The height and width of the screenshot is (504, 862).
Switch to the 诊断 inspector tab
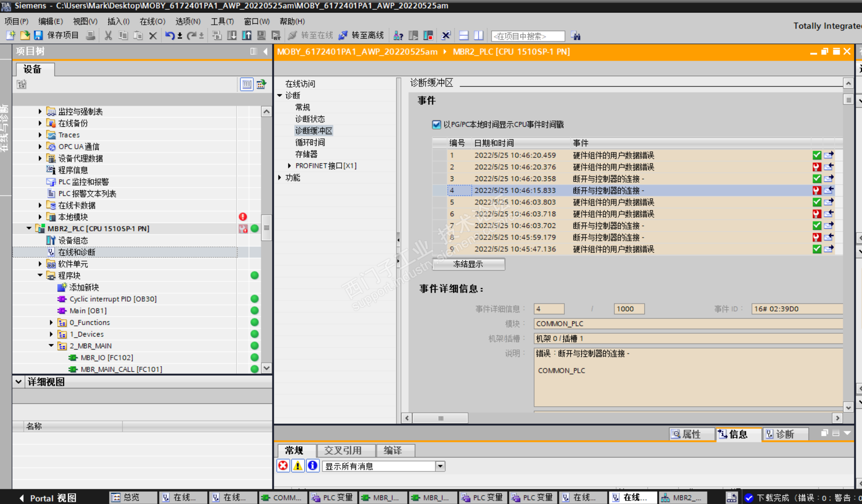pos(785,434)
